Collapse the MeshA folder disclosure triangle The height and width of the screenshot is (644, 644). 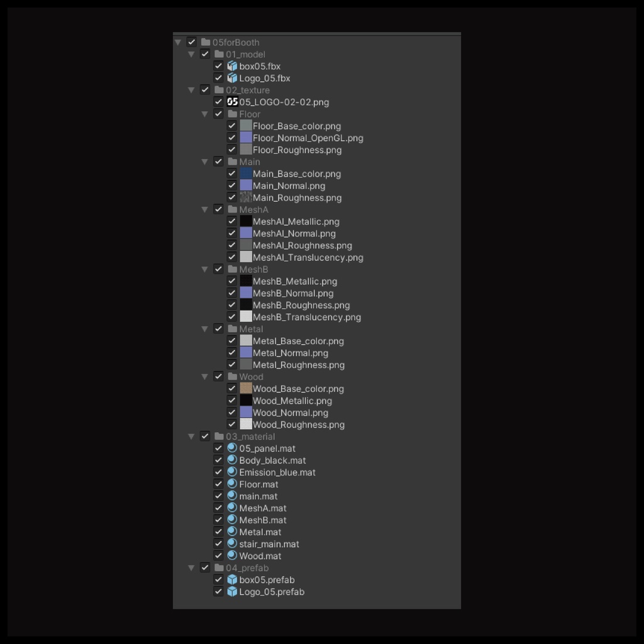(x=204, y=209)
